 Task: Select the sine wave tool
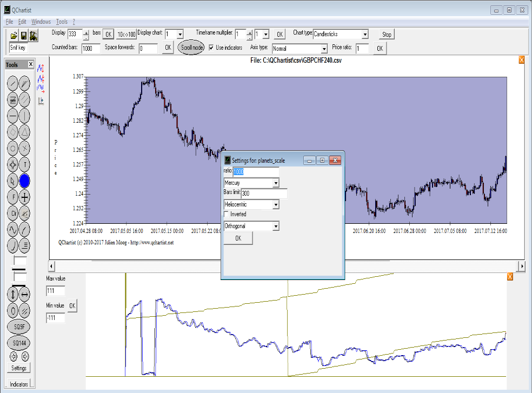[x=13, y=229]
